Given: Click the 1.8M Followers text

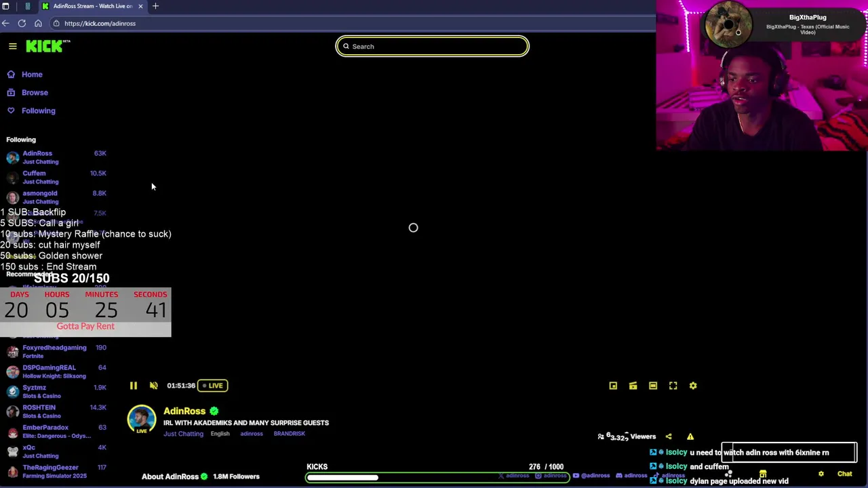Looking at the screenshot, I should 236,476.
